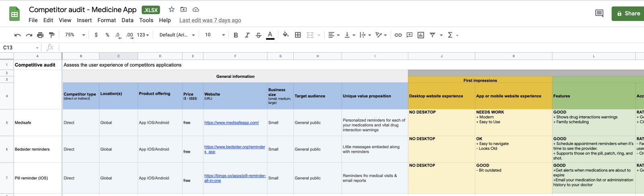This screenshot has width=644, height=196.
Task: Open the borders grid tool
Action: pyautogui.click(x=298, y=35)
